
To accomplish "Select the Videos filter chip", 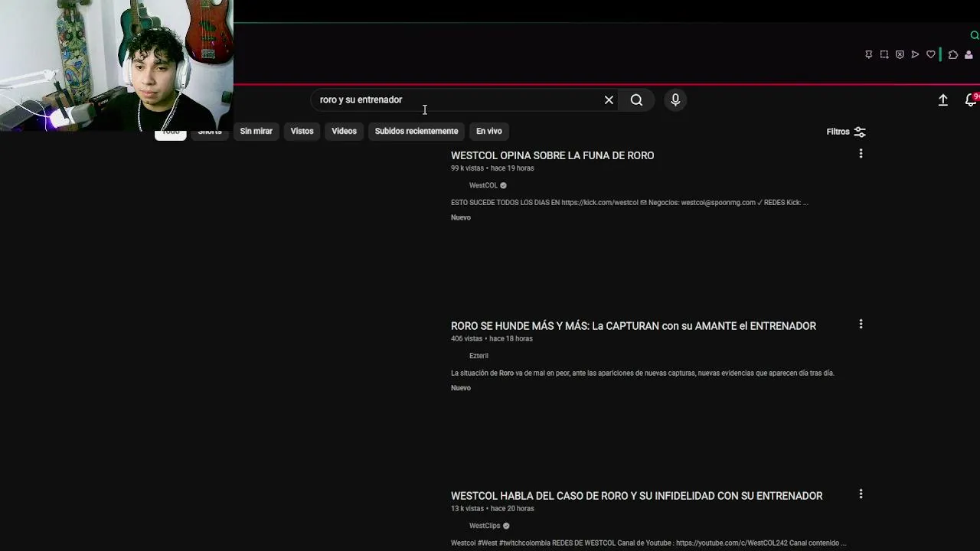I will [x=344, y=131].
